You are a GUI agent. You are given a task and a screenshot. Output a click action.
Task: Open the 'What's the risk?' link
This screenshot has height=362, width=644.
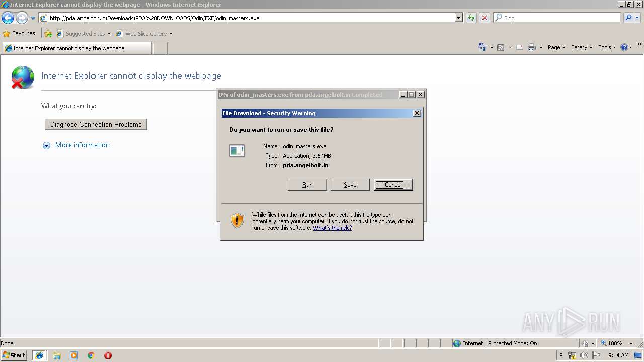[x=332, y=228]
